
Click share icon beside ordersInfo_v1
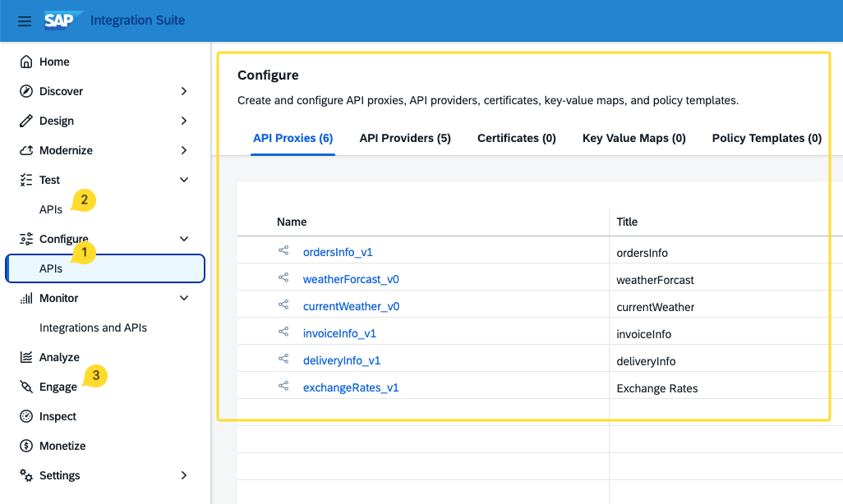[283, 250]
